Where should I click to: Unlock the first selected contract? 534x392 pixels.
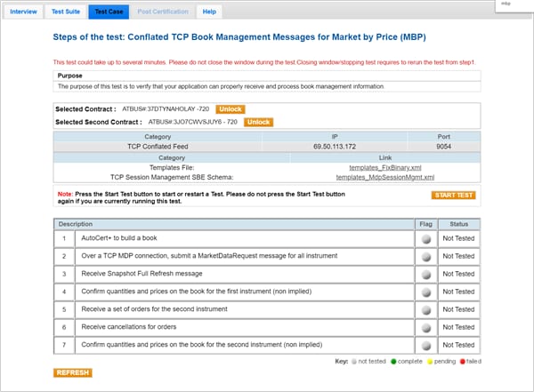pyautogui.click(x=230, y=108)
